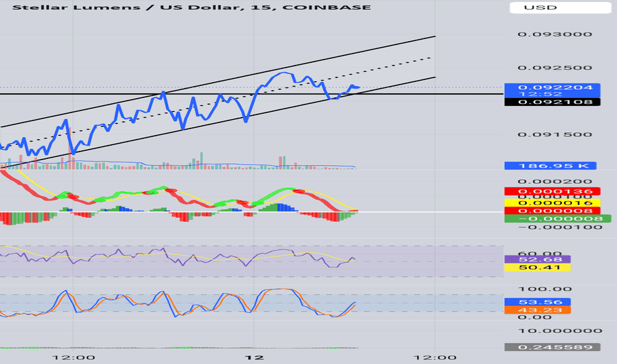Click the yellow signal value label 0.000016
The width and height of the screenshot is (617, 364).
[x=552, y=203]
